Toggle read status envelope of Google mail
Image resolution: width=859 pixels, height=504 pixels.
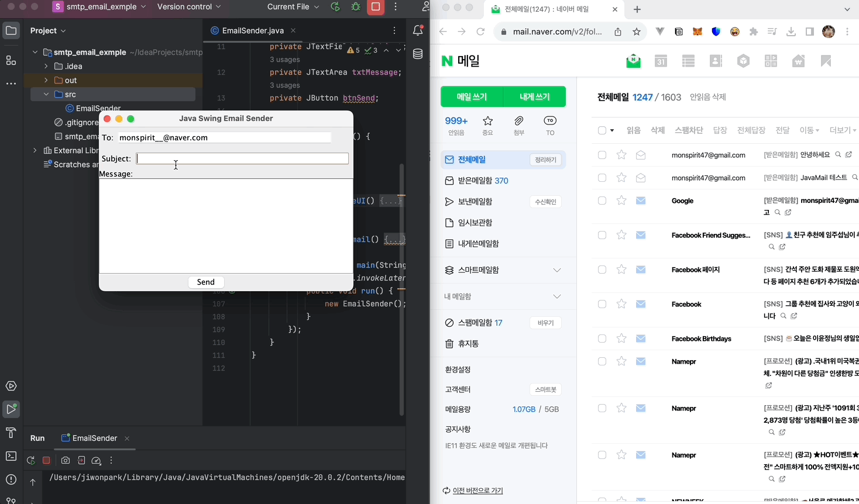click(x=641, y=201)
